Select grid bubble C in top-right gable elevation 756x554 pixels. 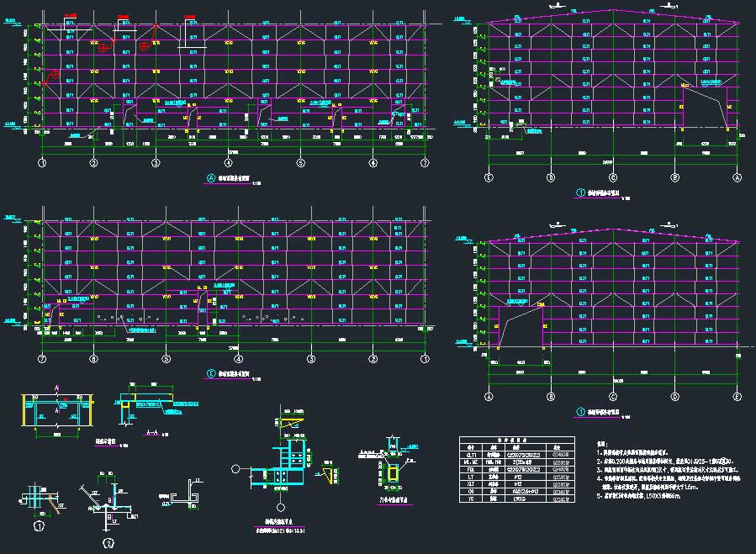coord(613,178)
